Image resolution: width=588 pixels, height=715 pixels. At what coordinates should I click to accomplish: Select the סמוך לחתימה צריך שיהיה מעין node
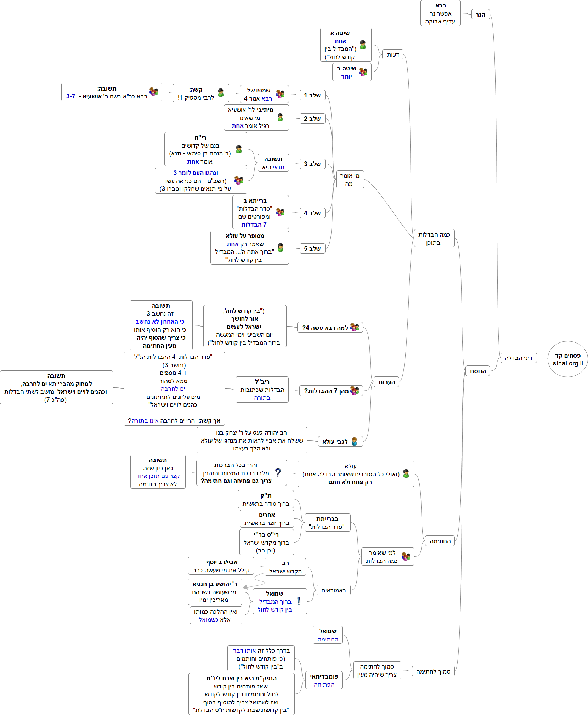click(x=377, y=670)
